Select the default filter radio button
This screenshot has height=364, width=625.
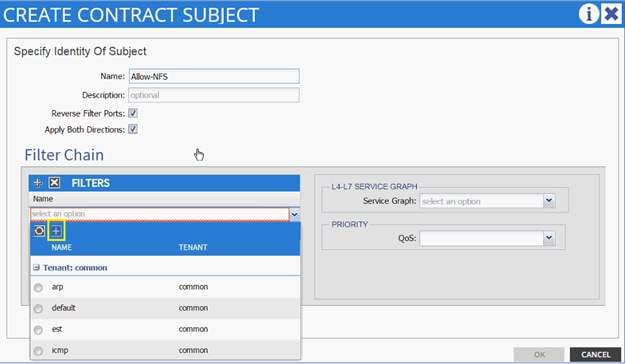click(38, 309)
